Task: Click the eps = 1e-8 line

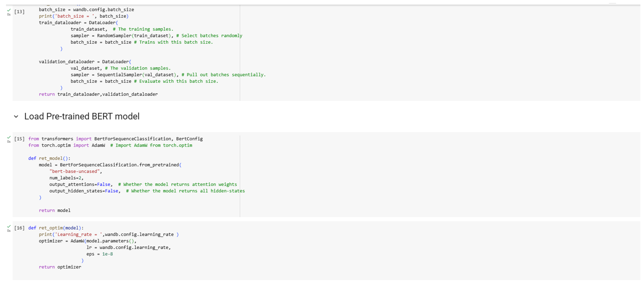Action: (x=99, y=254)
